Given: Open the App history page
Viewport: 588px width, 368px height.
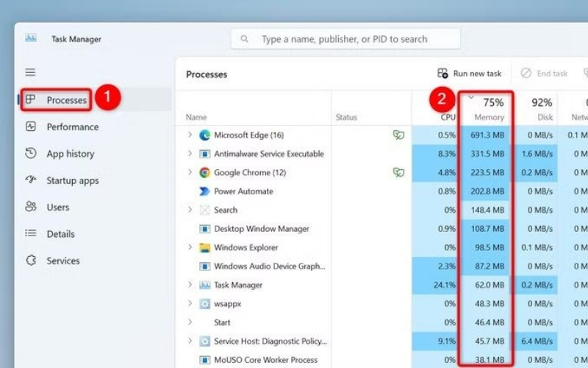Looking at the screenshot, I should [x=70, y=154].
